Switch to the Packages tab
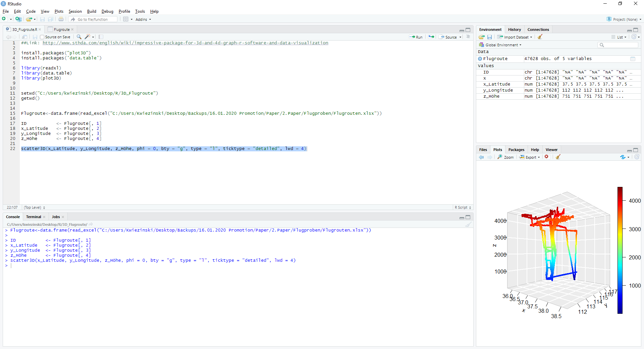Image resolution: width=644 pixels, height=349 pixels. [x=516, y=150]
